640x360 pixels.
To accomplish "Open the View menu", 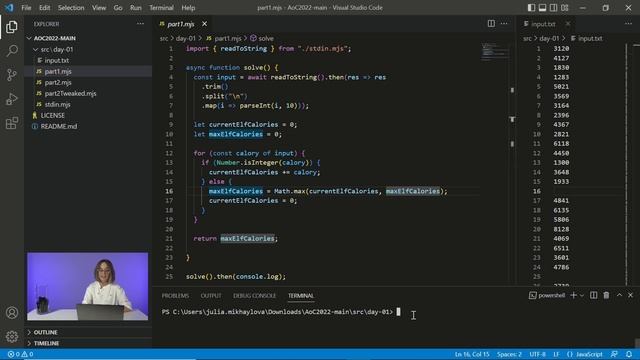I will [x=99, y=8].
